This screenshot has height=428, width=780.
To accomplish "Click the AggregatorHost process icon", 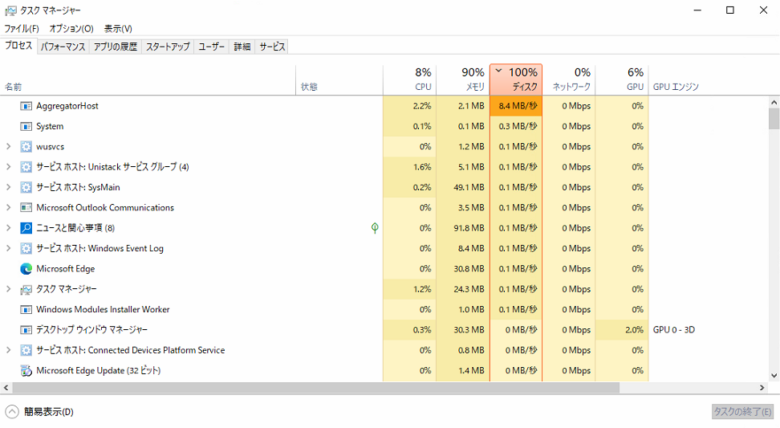I will pyautogui.click(x=26, y=106).
